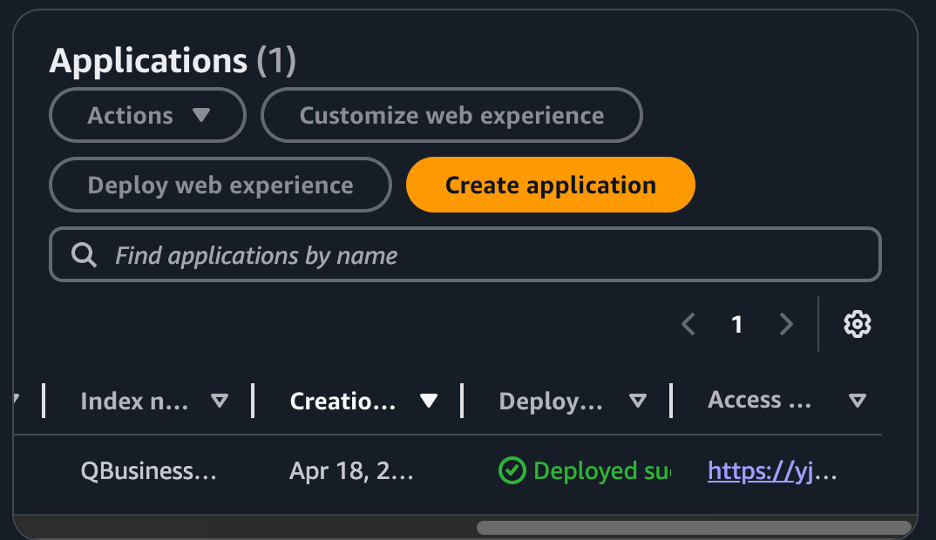Image resolution: width=936 pixels, height=540 pixels.
Task: Sort by Index name column arrow
Action: click(x=220, y=401)
